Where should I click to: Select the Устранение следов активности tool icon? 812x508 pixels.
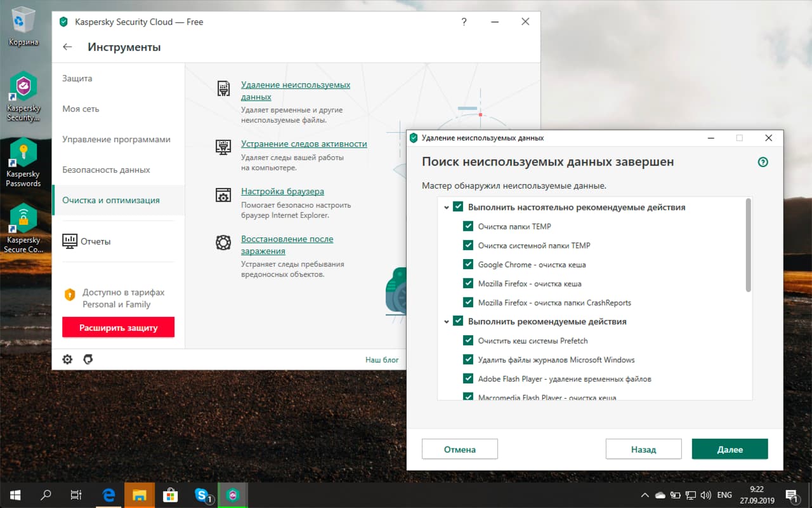pyautogui.click(x=223, y=147)
